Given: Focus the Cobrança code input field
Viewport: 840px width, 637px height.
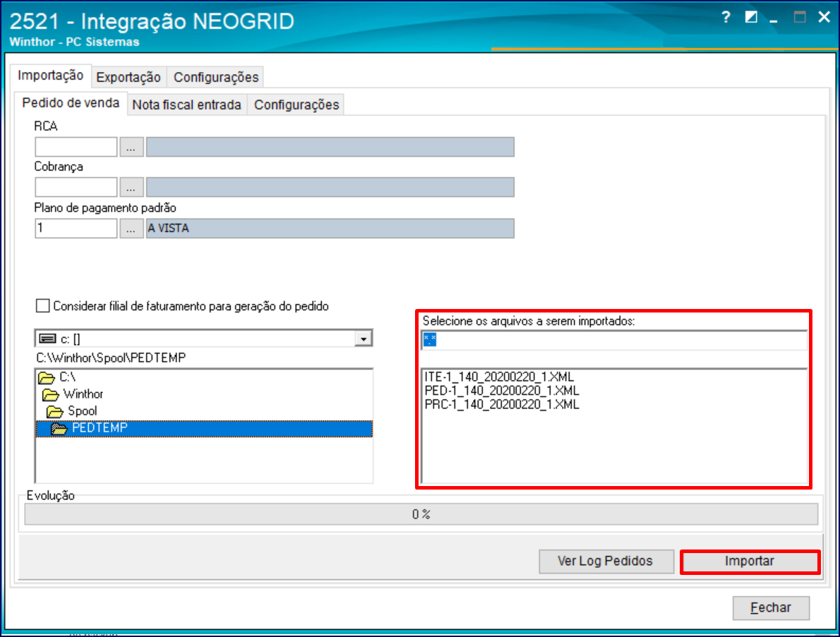Looking at the screenshot, I should tap(76, 188).
